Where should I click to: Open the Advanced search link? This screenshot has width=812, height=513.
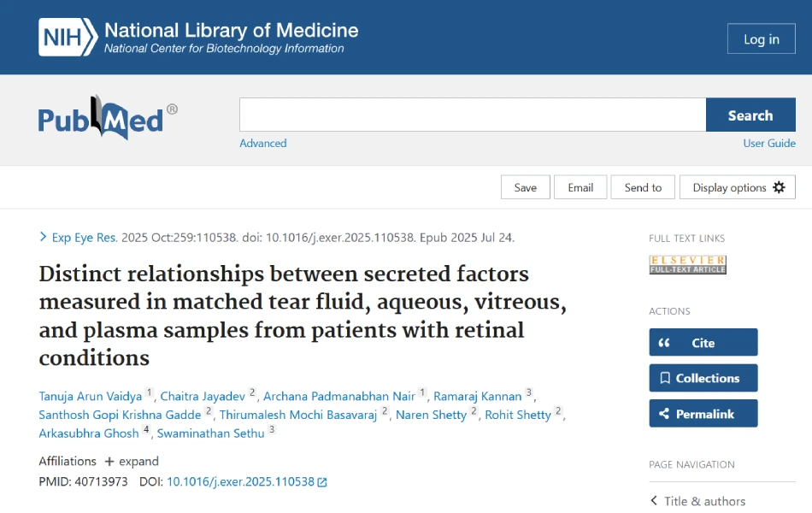pos(263,144)
